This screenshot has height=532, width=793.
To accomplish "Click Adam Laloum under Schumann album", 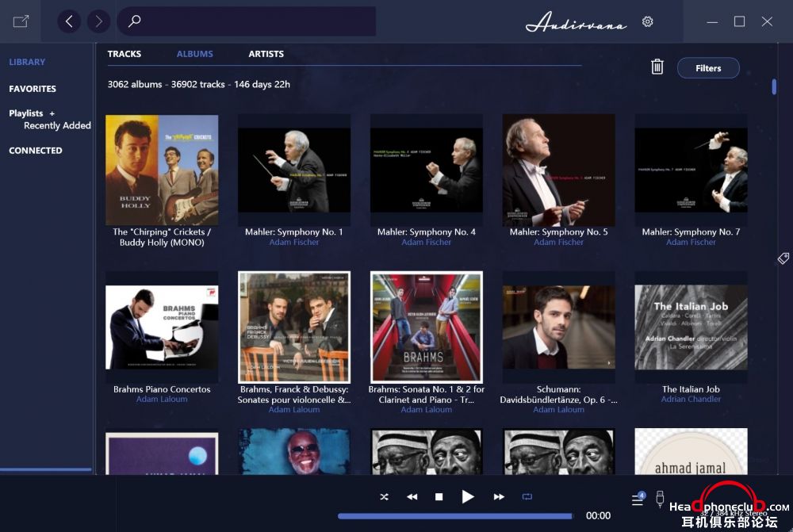I will [x=559, y=410].
